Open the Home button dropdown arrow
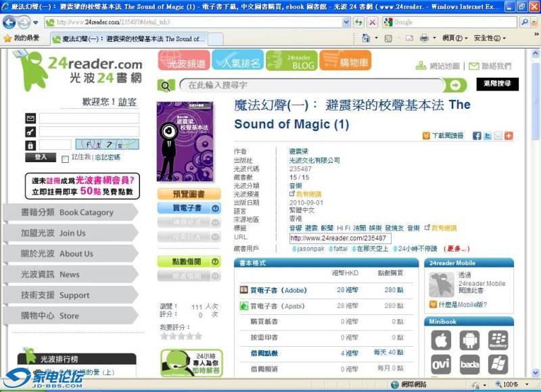 pyautogui.click(x=376, y=38)
